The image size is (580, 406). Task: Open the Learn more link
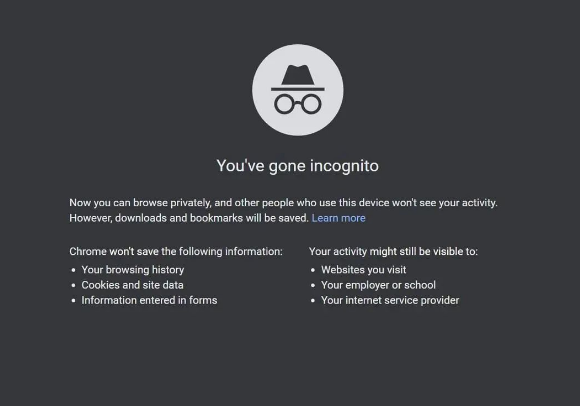pos(338,218)
